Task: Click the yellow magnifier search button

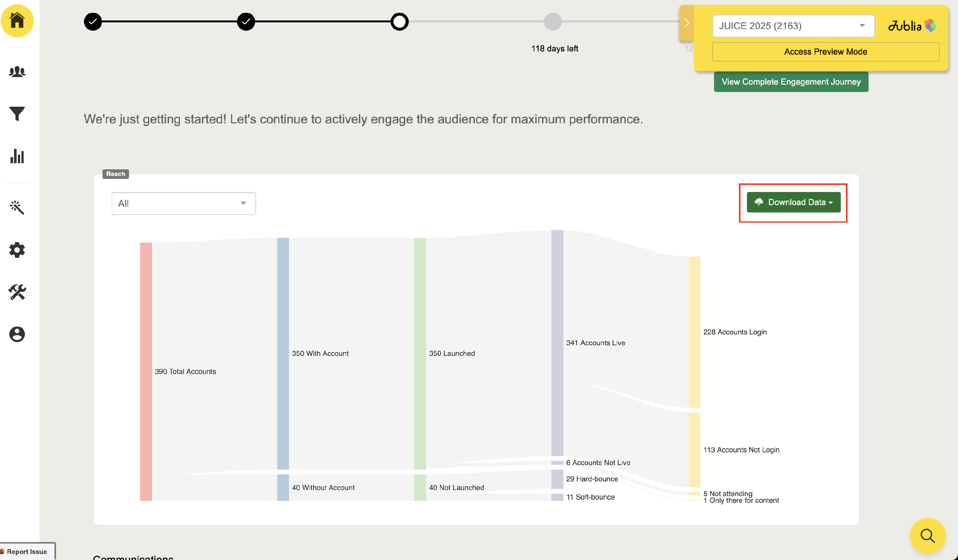Action: (927, 535)
